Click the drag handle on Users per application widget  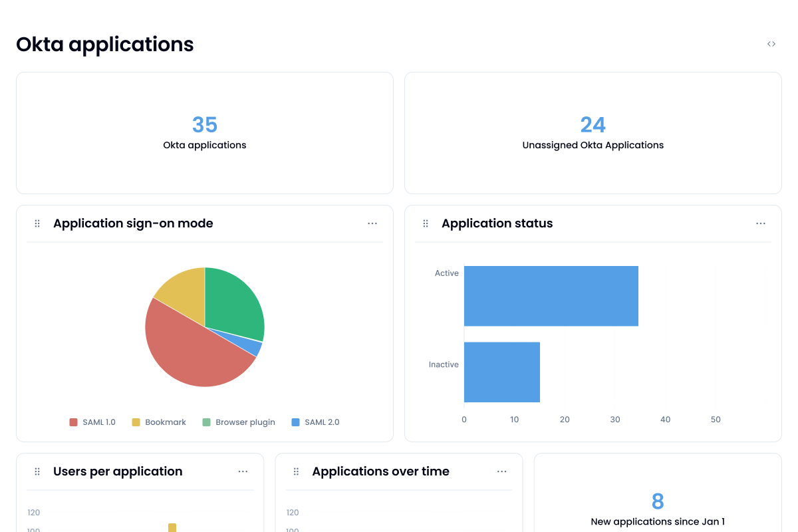pos(37,471)
